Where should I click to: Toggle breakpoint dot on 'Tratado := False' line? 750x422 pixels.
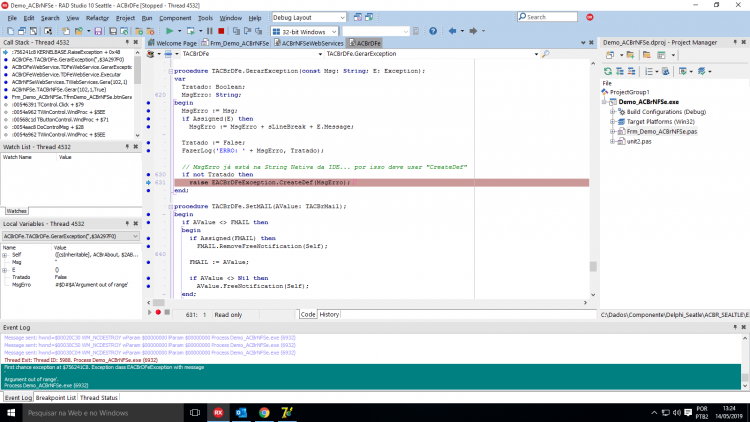[148, 143]
